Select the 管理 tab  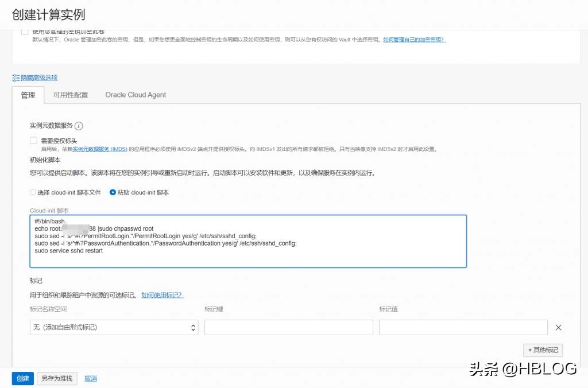(28, 95)
